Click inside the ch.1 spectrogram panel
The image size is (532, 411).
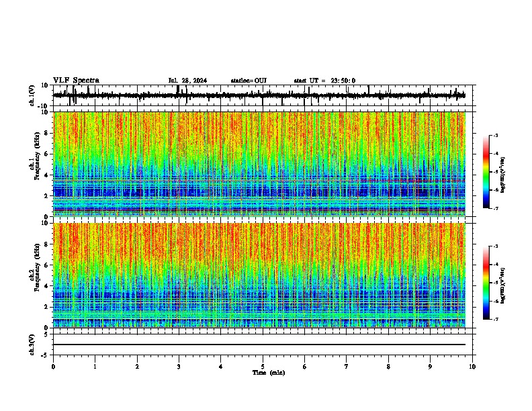[x=259, y=164]
